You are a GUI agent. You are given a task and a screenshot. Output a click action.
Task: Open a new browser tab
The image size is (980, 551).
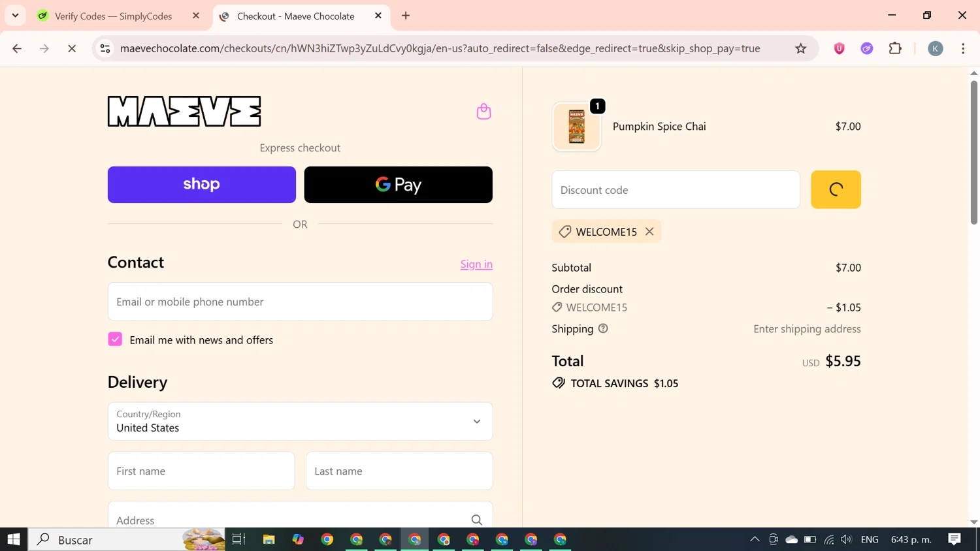click(406, 16)
